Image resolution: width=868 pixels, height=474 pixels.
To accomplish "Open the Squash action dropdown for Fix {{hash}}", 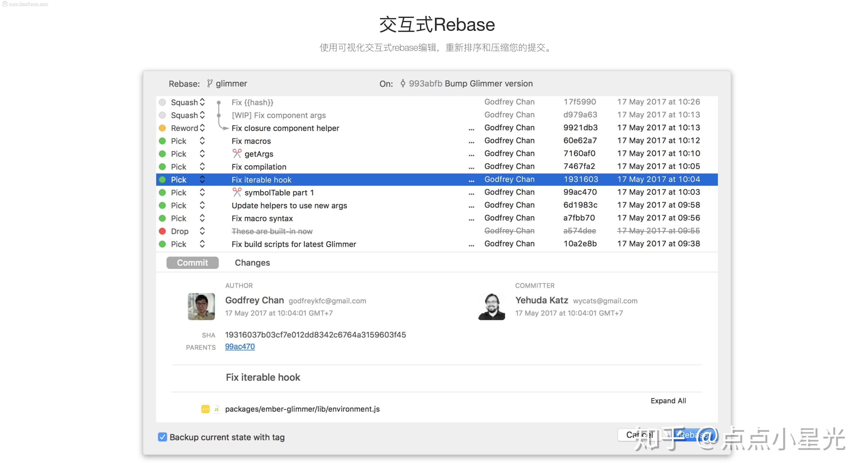I will pos(202,102).
